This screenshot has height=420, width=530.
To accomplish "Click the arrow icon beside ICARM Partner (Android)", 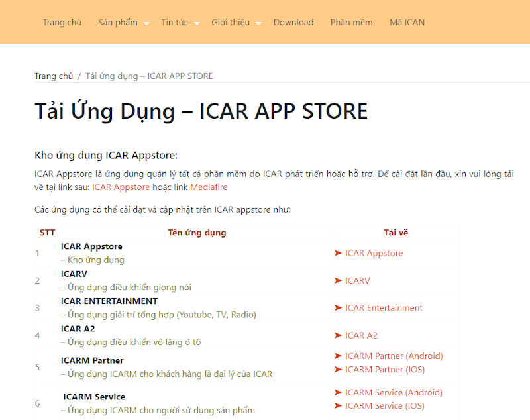I will click(x=338, y=356).
